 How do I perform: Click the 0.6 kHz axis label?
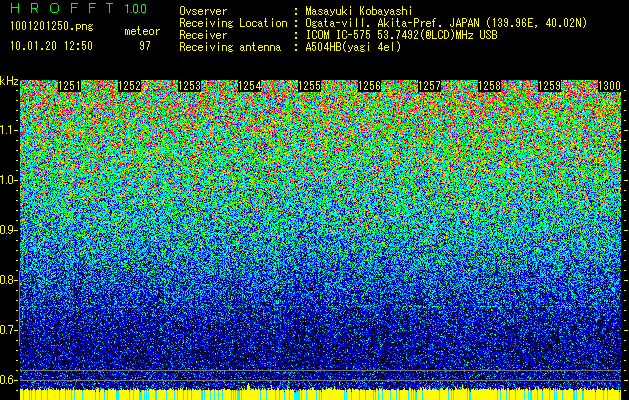click(x=8, y=380)
